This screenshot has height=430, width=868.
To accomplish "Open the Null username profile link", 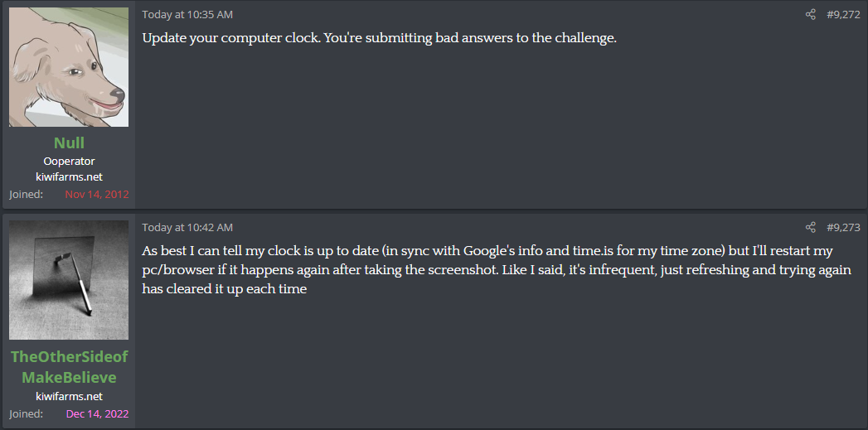I will coord(69,143).
